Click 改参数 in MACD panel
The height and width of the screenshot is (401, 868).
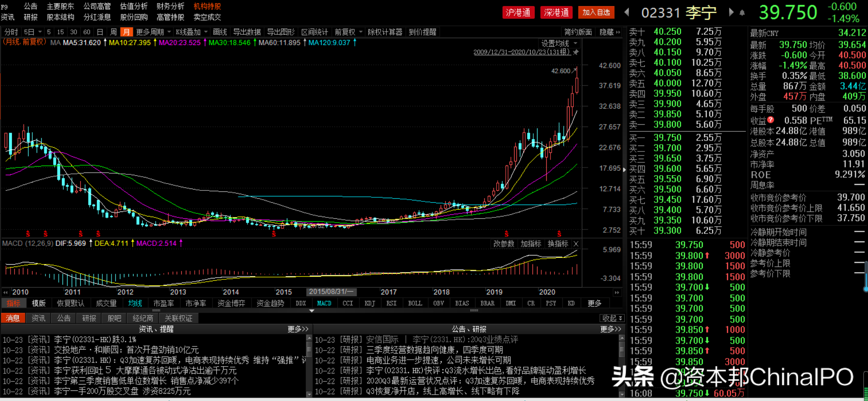504,244
